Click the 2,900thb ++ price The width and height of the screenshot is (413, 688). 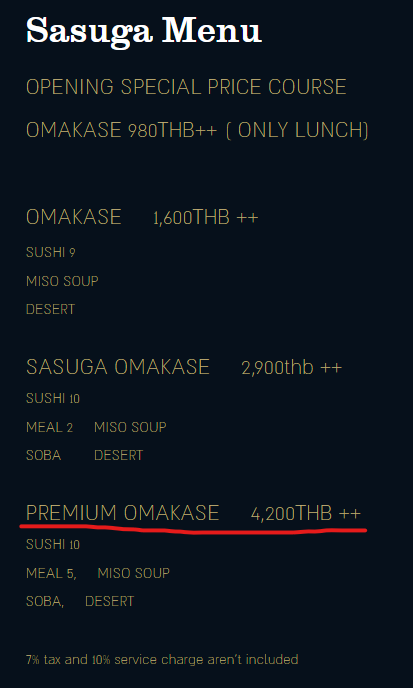point(291,367)
